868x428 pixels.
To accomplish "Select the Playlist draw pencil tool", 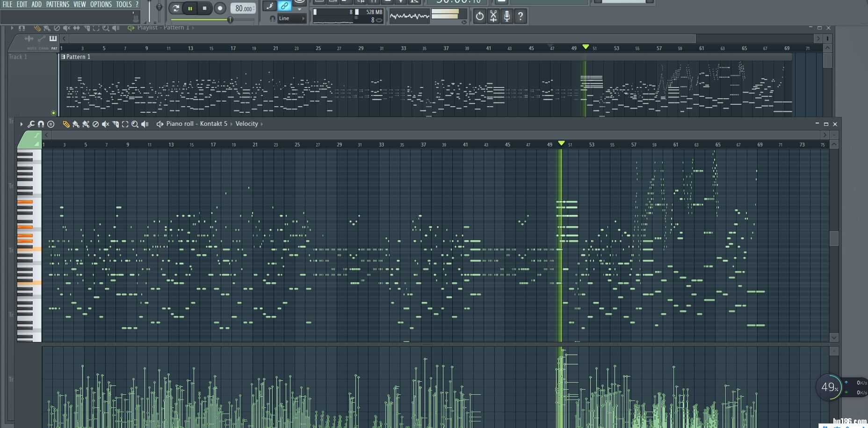I will pos(37,28).
